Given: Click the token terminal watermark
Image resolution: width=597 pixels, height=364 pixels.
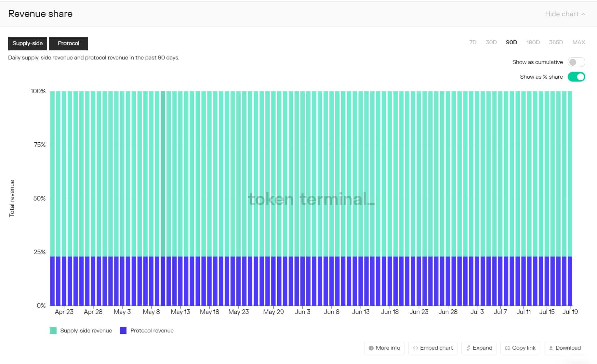Looking at the screenshot, I should tap(311, 199).
